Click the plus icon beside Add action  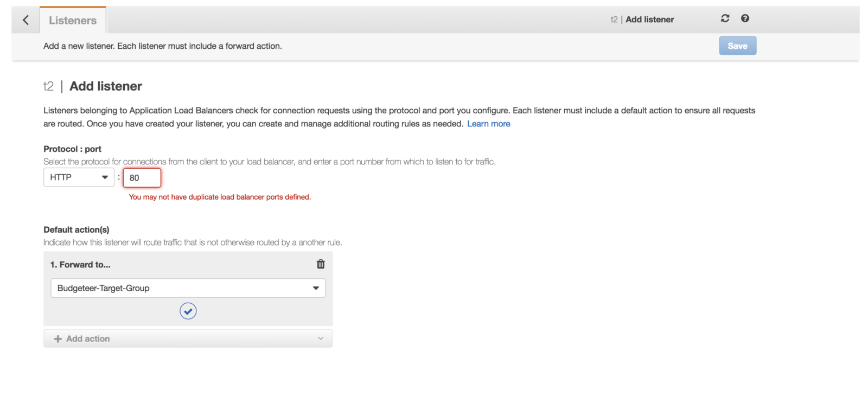pos(58,339)
